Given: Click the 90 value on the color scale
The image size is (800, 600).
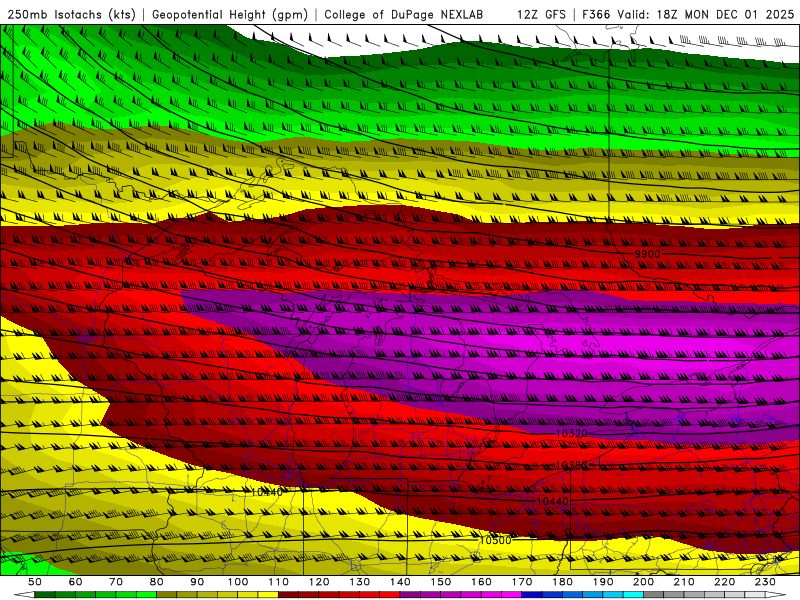Looking at the screenshot, I should [x=197, y=582].
